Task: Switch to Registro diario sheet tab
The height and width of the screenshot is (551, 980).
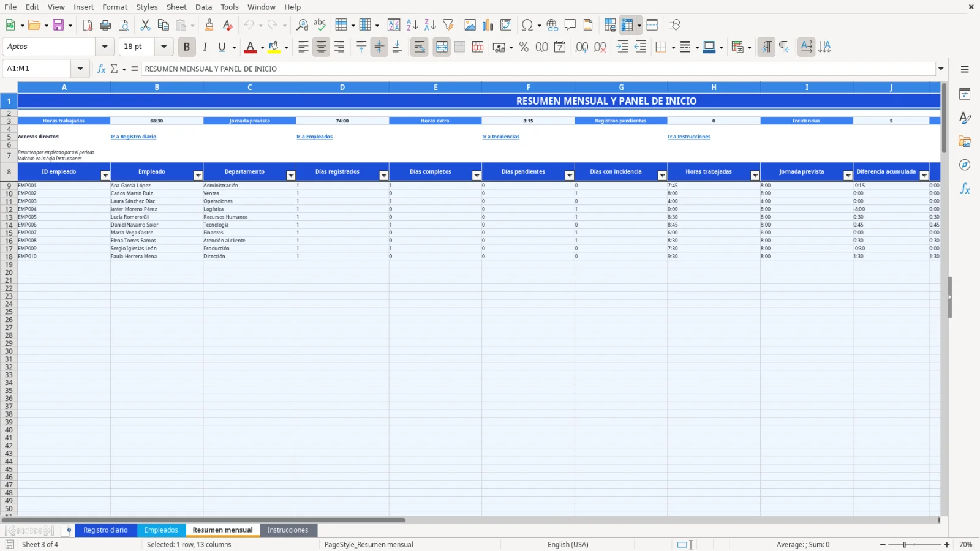Action: tap(105, 530)
